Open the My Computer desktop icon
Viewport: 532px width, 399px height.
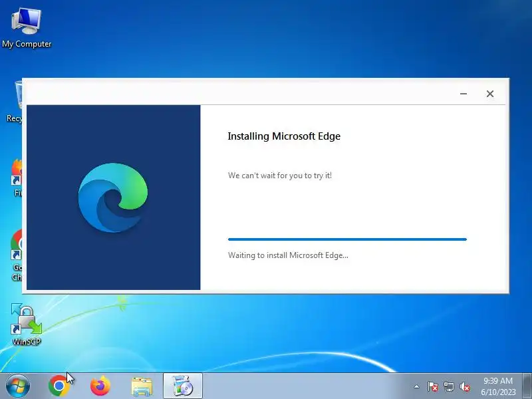tap(27, 28)
